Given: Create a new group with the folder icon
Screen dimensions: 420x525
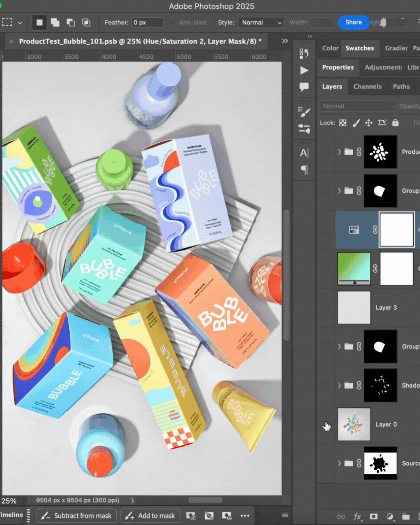Looking at the screenshot, I should click(x=406, y=516).
